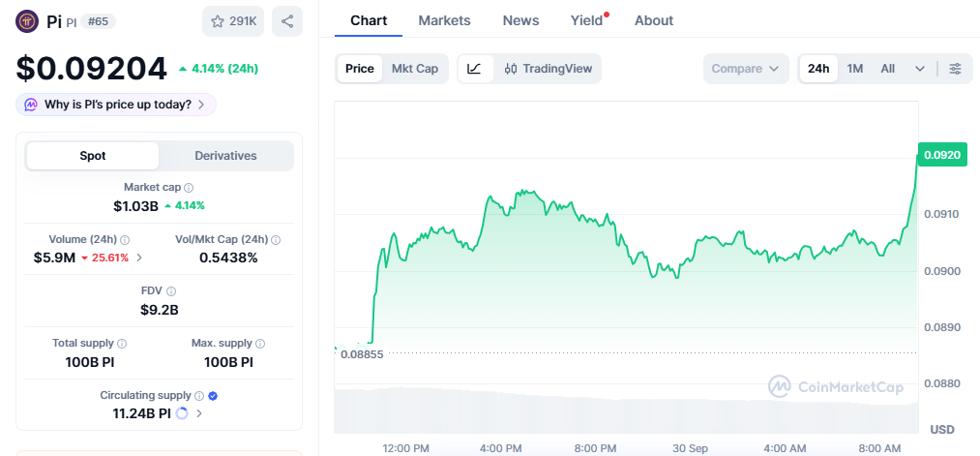Click the 0.08855 opening price label
Image resolution: width=980 pixels, height=456 pixels.
(362, 354)
